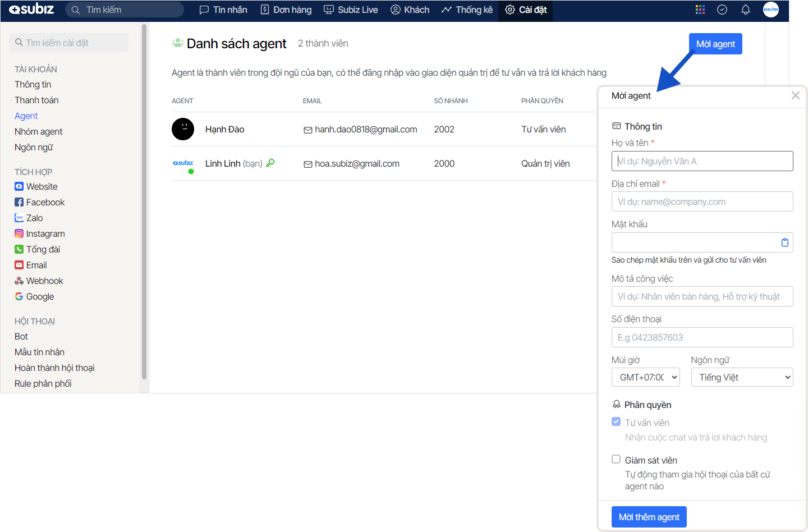This screenshot has width=808, height=532.
Task: Expand the Ngôn ngữ language dropdown
Action: point(741,377)
